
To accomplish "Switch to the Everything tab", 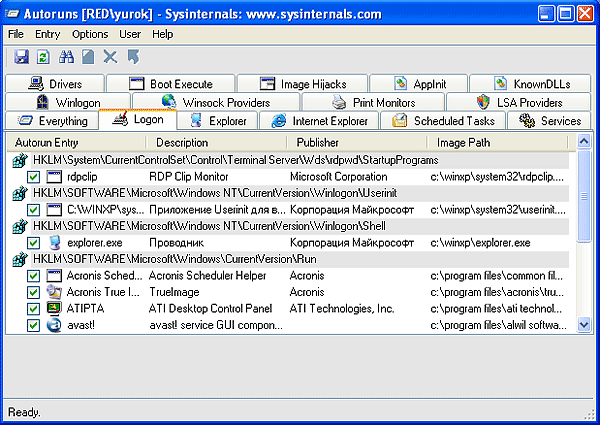I will point(52,121).
